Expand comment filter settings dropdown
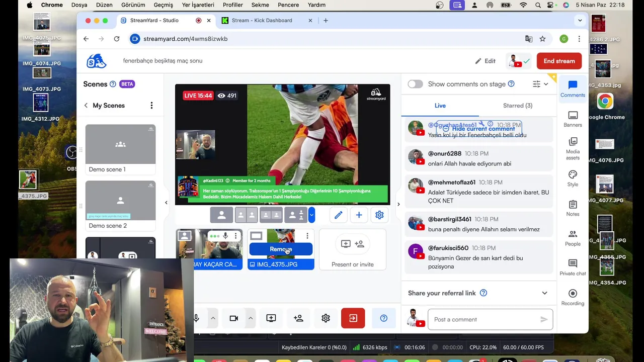 tap(540, 84)
